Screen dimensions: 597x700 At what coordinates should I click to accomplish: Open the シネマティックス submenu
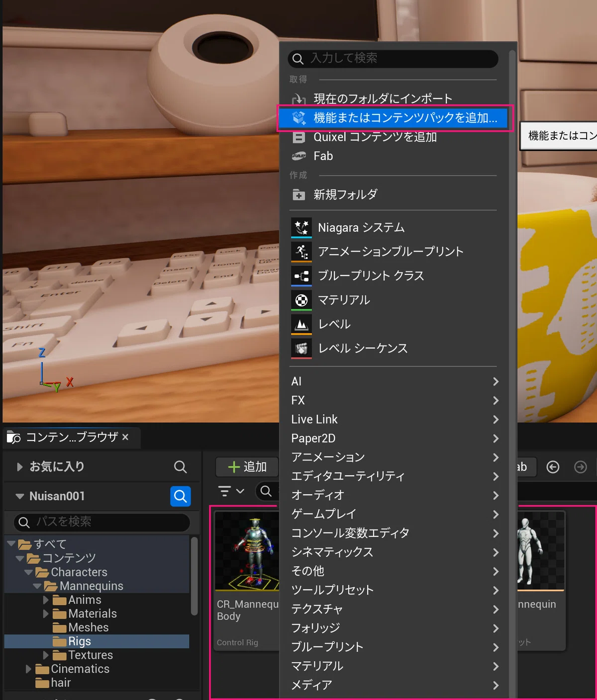coord(394,552)
